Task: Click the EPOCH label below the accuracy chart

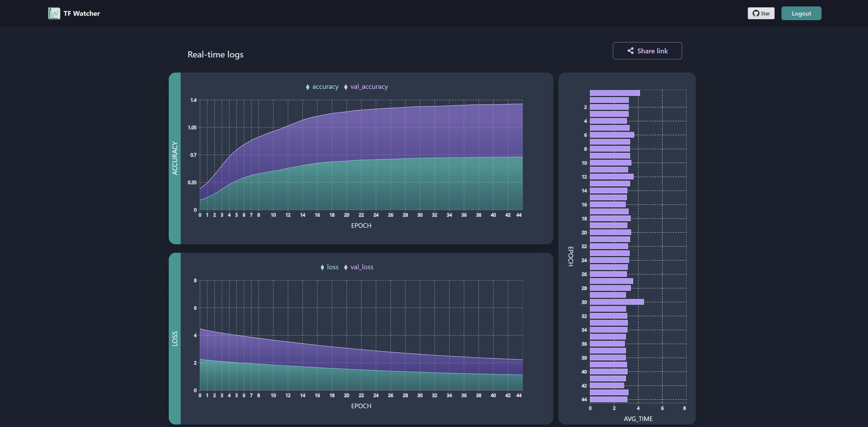Action: 361,226
